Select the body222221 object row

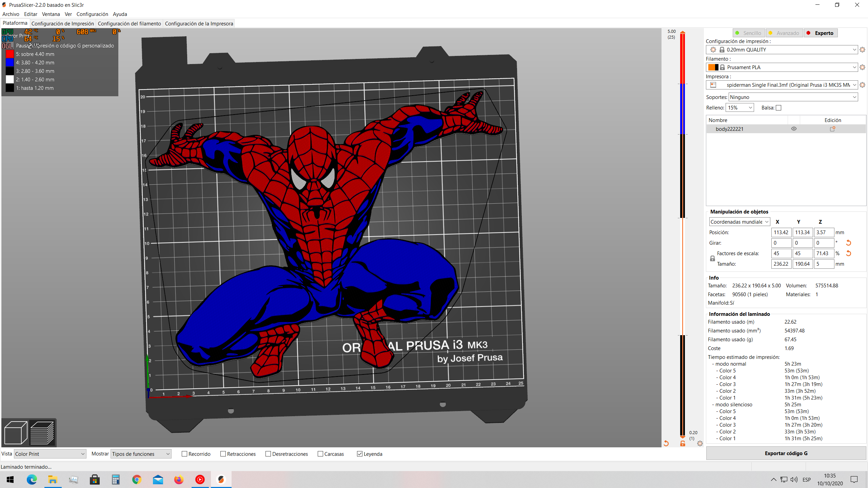786,129
